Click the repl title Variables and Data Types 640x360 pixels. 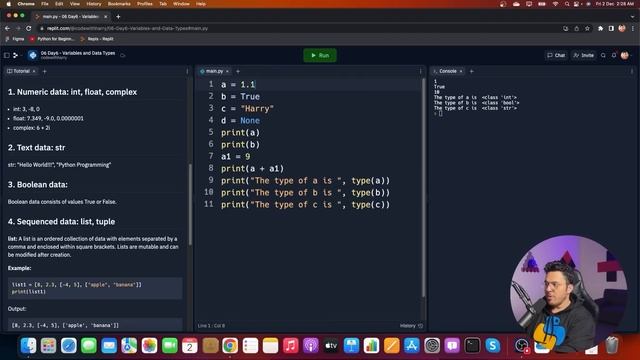click(78, 53)
